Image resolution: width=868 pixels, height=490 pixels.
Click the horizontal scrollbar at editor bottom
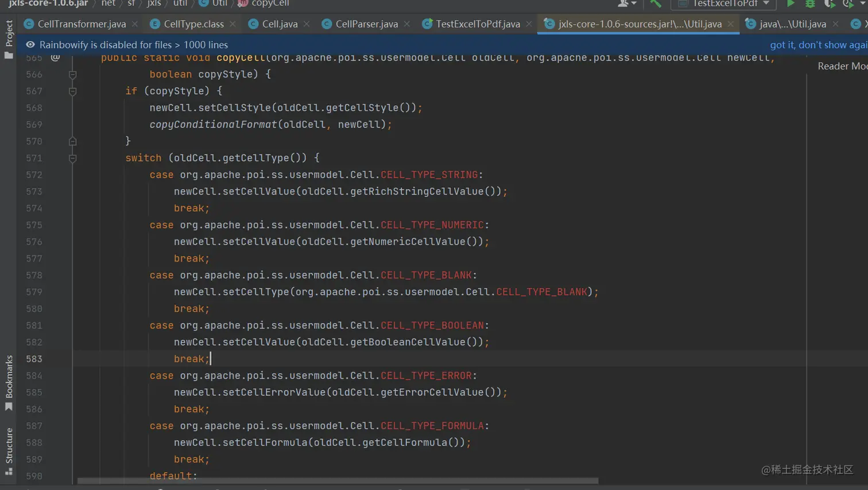click(x=338, y=481)
